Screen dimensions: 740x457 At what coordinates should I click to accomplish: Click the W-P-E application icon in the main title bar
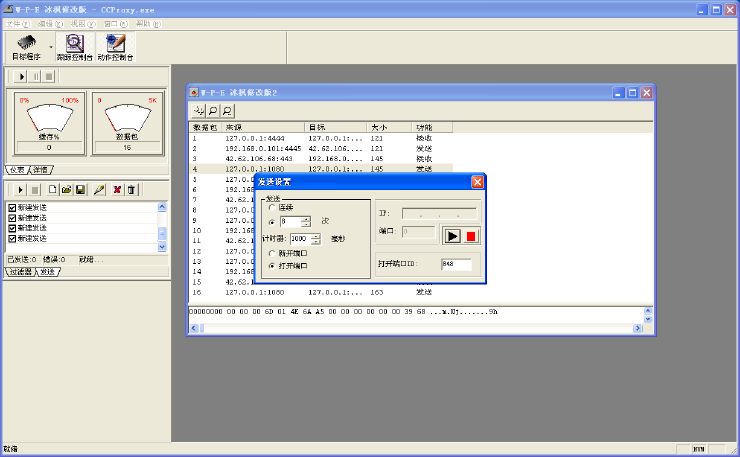(x=8, y=9)
